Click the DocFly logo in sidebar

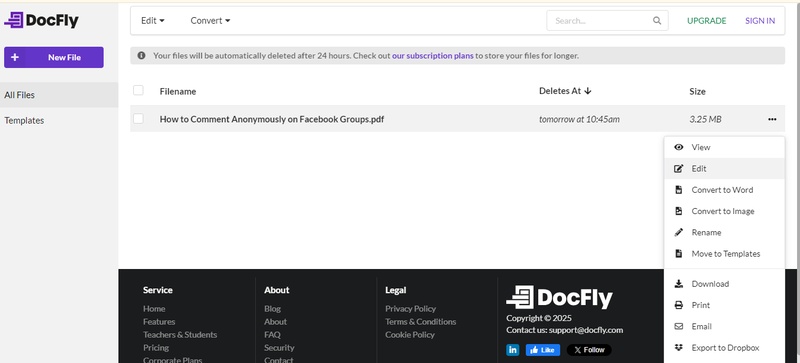pyautogui.click(x=41, y=20)
